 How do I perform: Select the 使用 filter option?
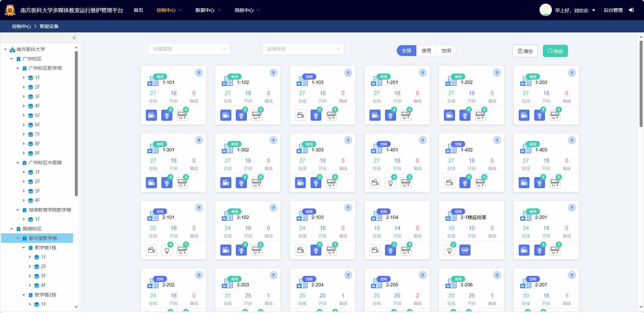(x=426, y=51)
